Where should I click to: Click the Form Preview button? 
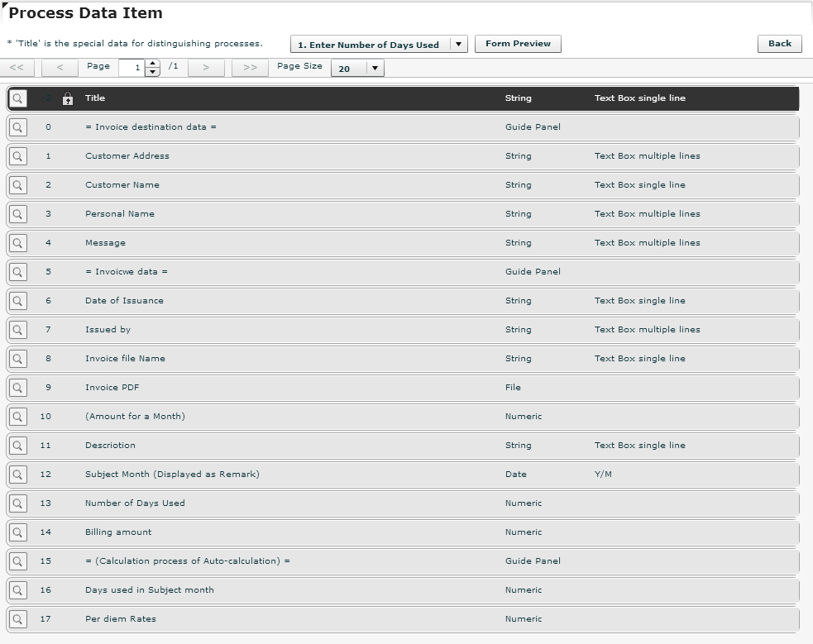(x=518, y=44)
